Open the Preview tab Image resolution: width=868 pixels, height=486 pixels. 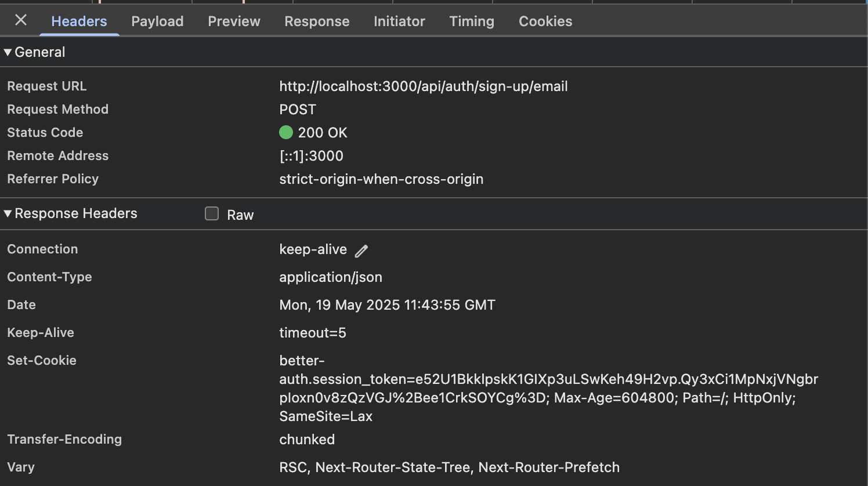pyautogui.click(x=234, y=21)
